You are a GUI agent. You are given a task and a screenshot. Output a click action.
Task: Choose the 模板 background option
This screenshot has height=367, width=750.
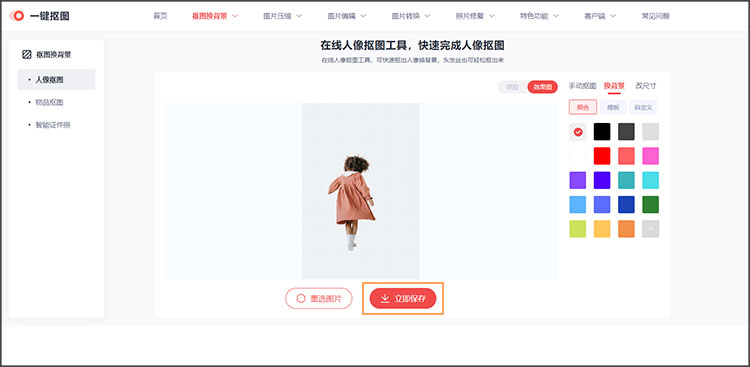pyautogui.click(x=613, y=107)
